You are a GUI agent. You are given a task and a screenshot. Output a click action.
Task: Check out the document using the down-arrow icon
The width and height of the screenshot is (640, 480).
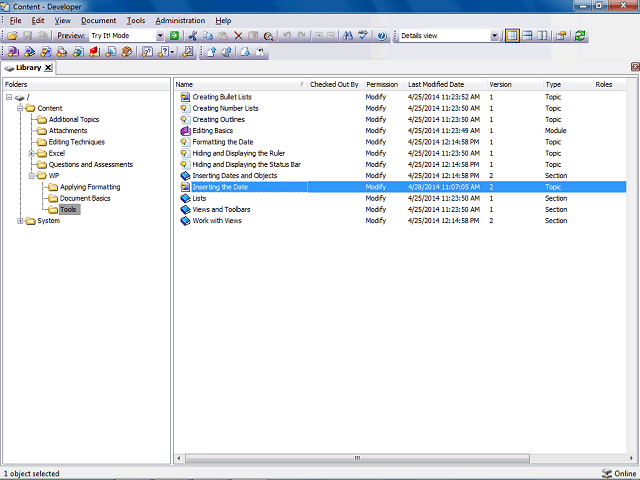click(245, 52)
